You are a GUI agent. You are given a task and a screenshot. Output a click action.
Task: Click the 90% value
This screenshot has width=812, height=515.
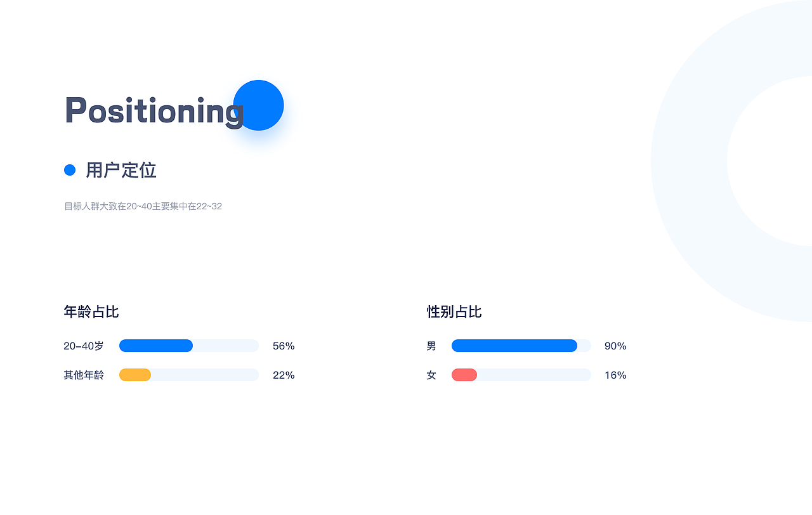click(x=615, y=346)
